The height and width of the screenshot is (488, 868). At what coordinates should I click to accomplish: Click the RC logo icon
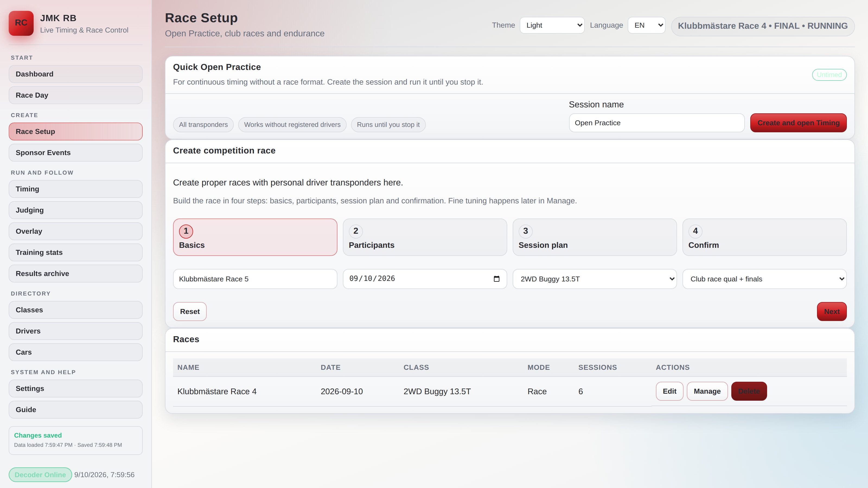(21, 23)
